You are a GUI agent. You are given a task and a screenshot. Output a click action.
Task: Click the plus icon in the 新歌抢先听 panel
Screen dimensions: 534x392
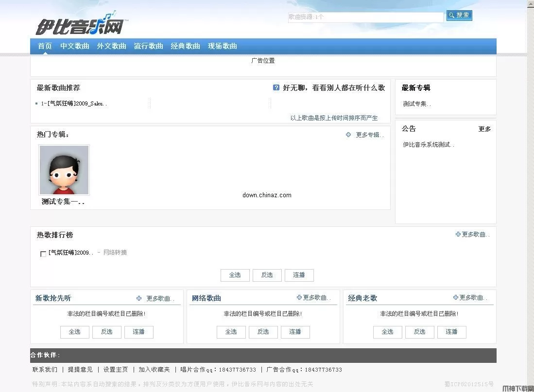pos(139,298)
